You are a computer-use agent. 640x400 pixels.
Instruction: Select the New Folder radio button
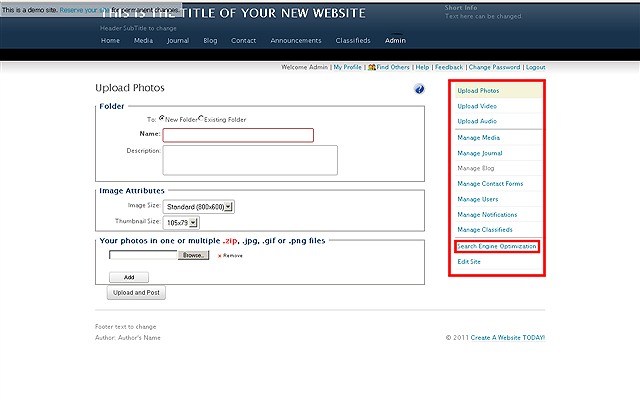(162, 119)
